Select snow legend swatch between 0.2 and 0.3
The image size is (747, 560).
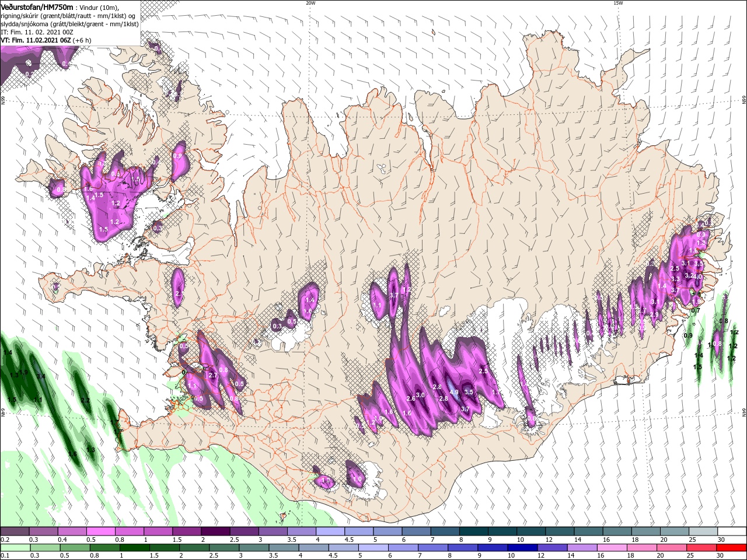coord(15,531)
